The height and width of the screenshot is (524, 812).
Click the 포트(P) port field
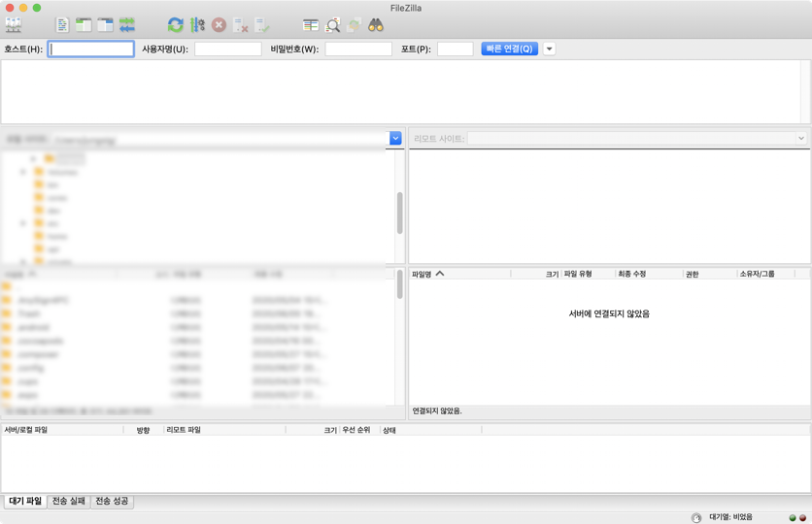456,49
